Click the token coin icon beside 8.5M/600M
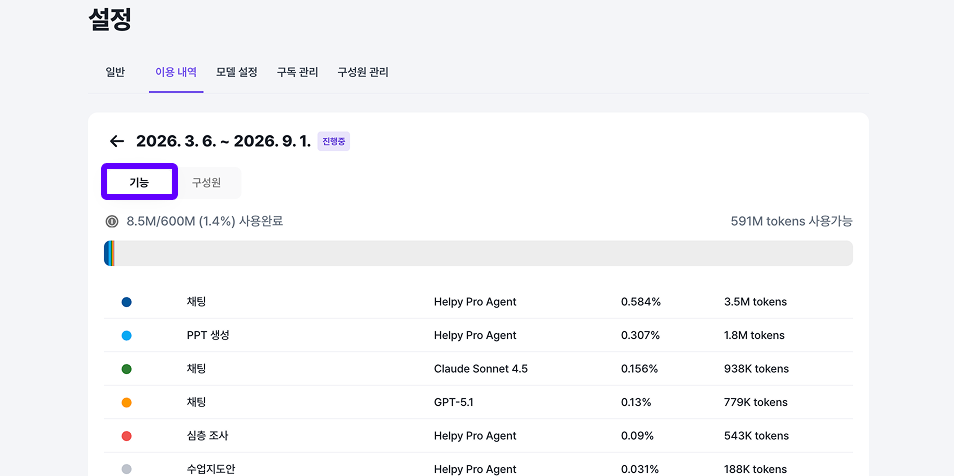 click(x=112, y=221)
